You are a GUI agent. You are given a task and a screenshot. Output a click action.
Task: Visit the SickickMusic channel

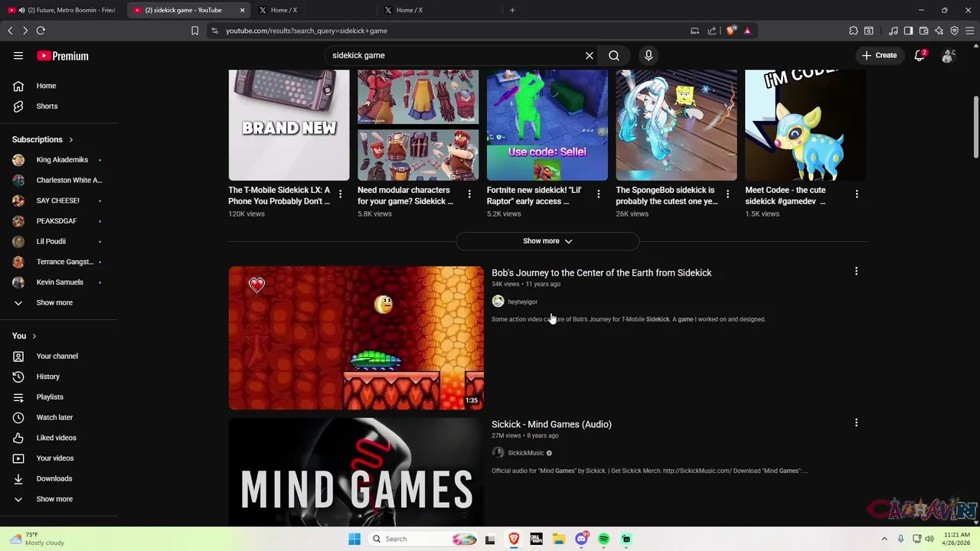click(x=525, y=453)
